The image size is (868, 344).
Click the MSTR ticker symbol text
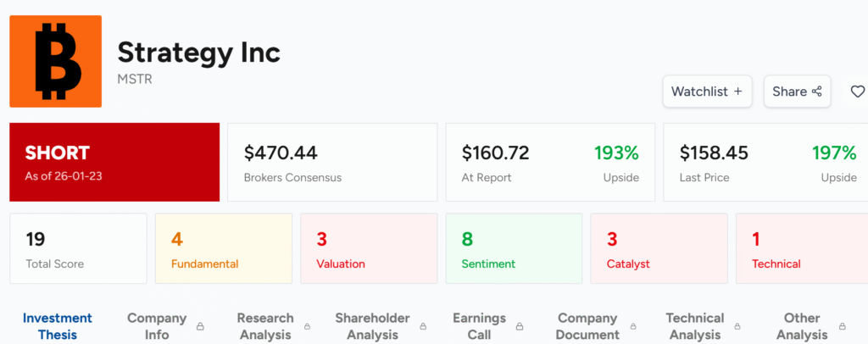point(134,79)
